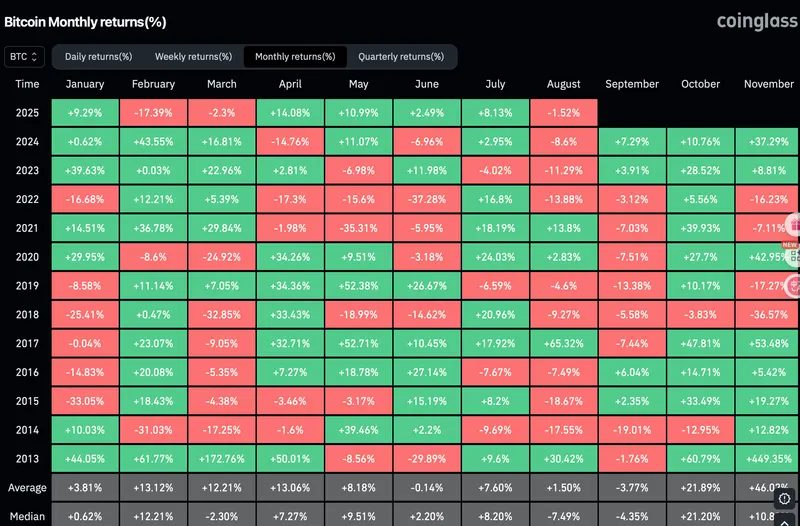Click the November column header
This screenshot has height=526, width=800.
tap(768, 84)
